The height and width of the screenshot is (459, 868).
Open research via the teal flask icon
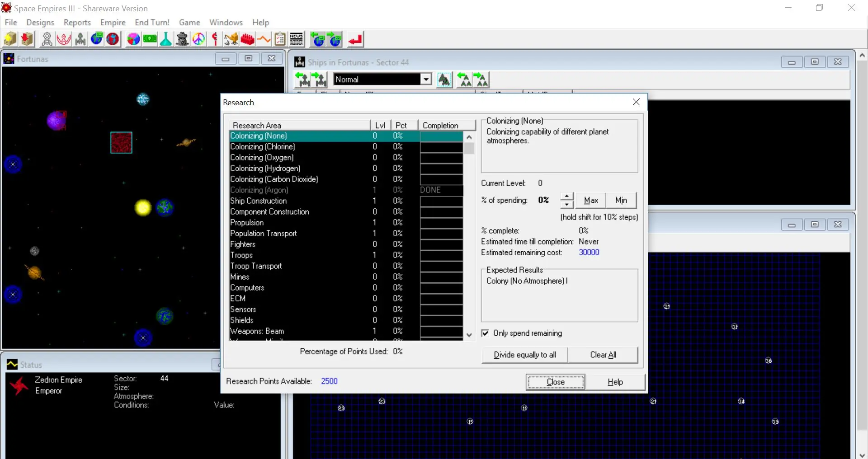pyautogui.click(x=166, y=39)
